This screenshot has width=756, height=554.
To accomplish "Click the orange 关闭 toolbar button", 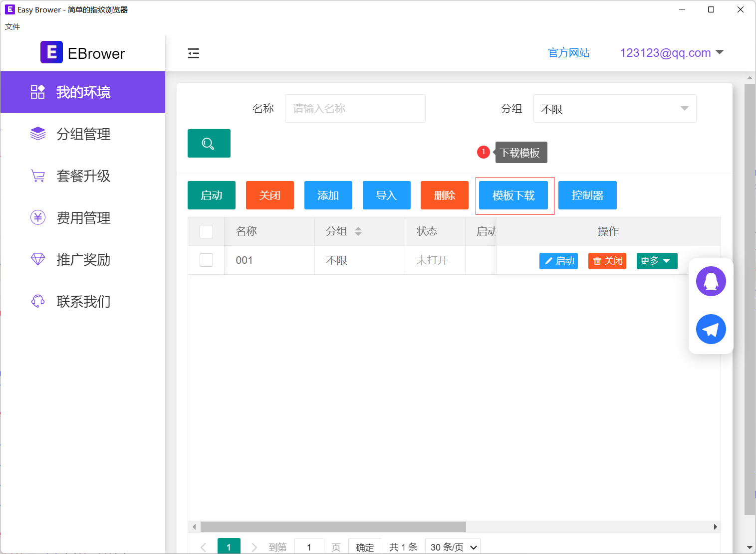I will point(270,195).
